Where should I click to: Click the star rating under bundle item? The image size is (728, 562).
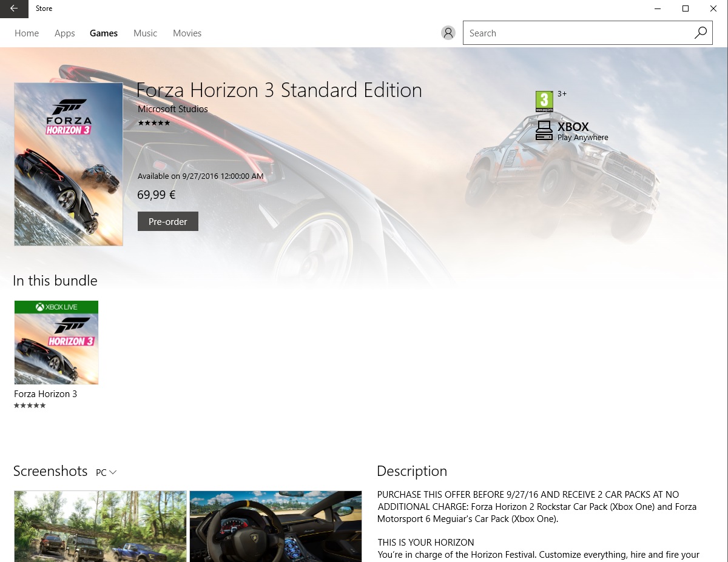coord(30,406)
